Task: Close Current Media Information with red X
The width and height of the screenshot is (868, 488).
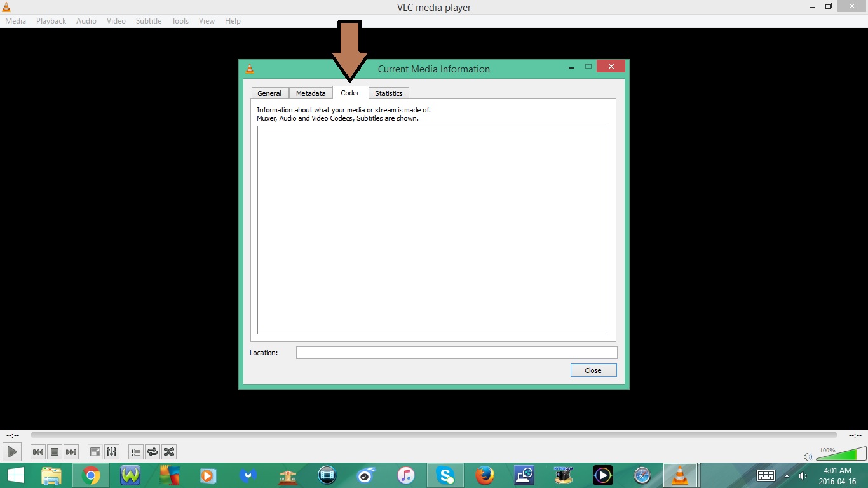Action: click(611, 66)
